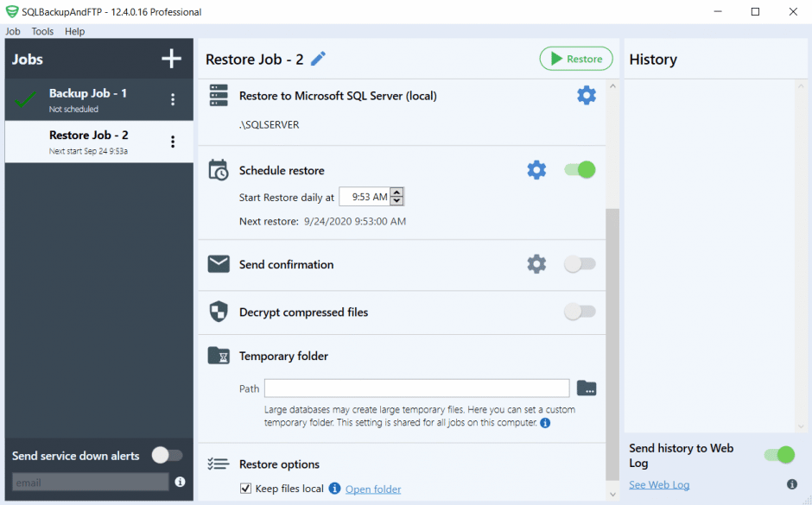Click the temporary folder Path input field
812x505 pixels.
416,388
